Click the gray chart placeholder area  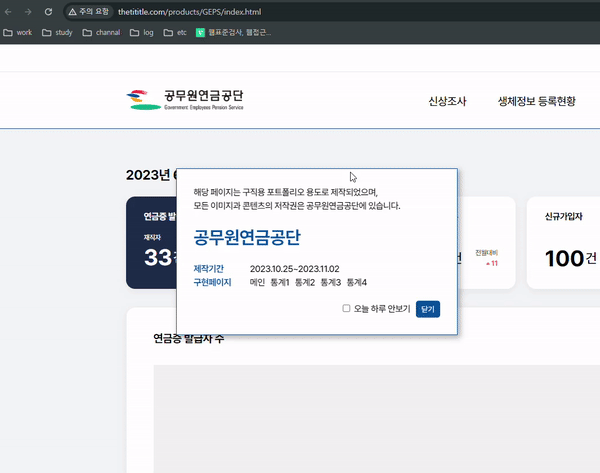377,419
